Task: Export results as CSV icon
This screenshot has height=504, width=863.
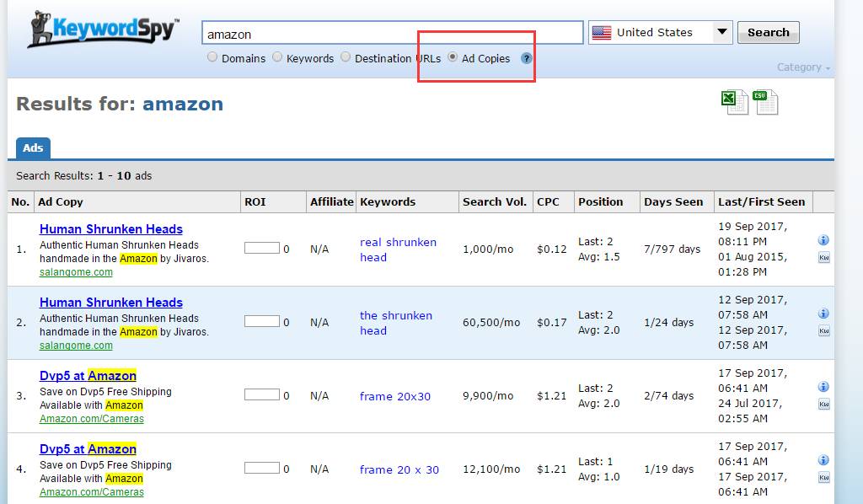Action: [765, 102]
